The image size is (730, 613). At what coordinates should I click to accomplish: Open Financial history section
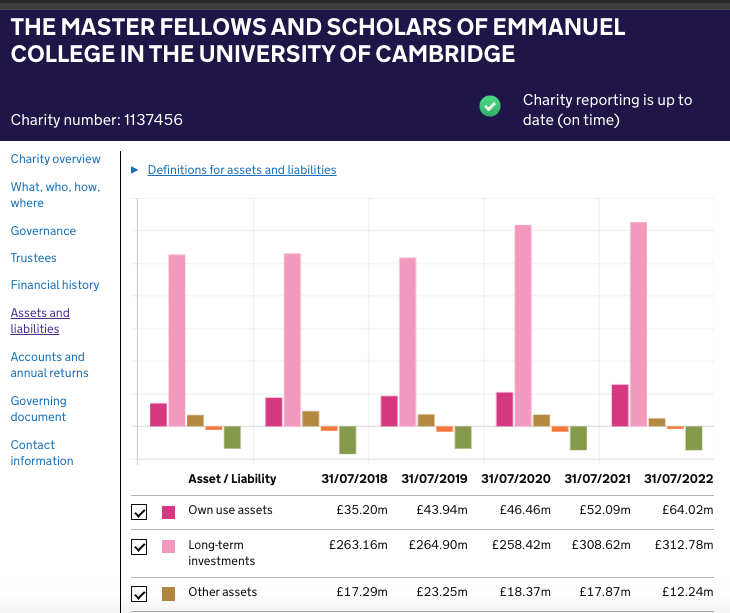[55, 285]
